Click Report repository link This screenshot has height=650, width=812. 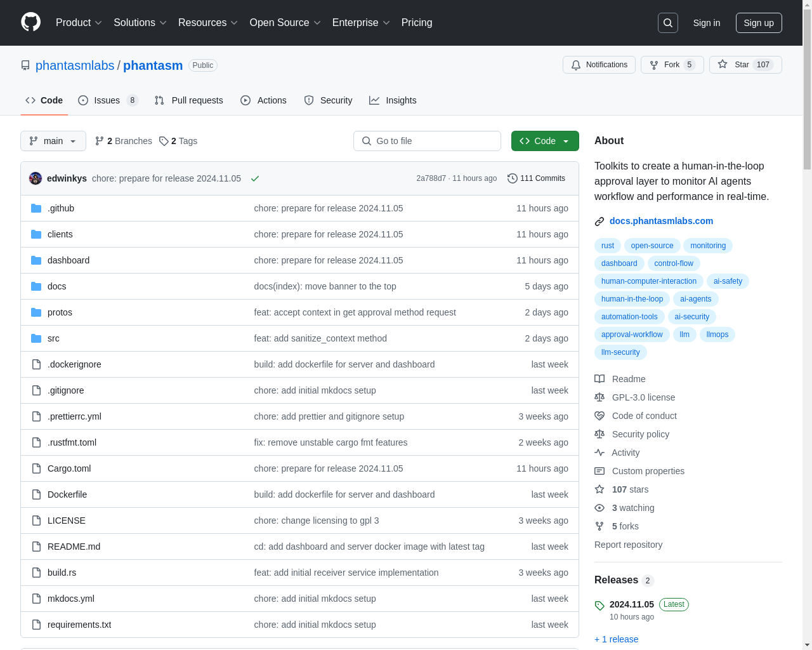click(x=628, y=545)
